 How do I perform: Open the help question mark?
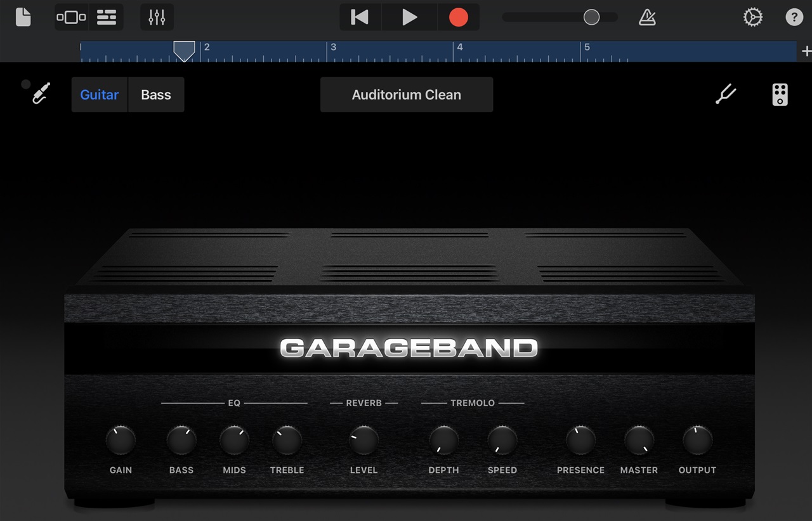pyautogui.click(x=794, y=17)
